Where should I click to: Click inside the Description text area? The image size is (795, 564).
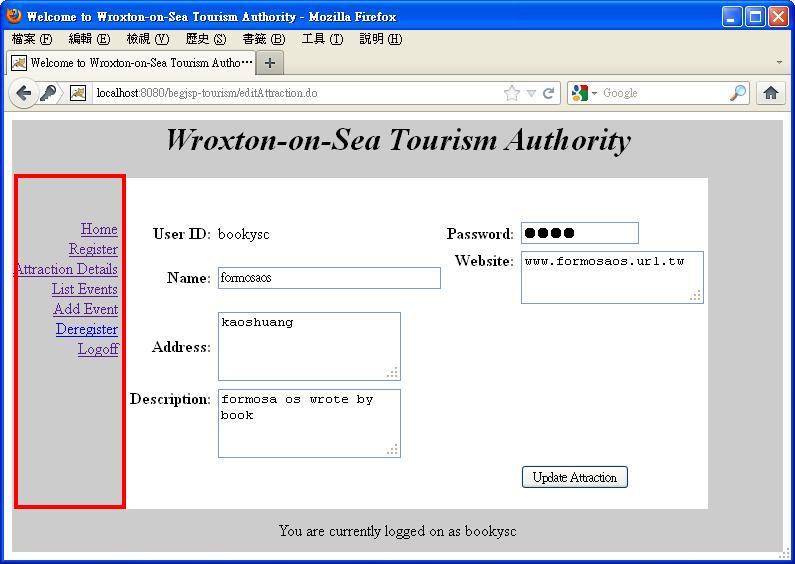[x=309, y=423]
